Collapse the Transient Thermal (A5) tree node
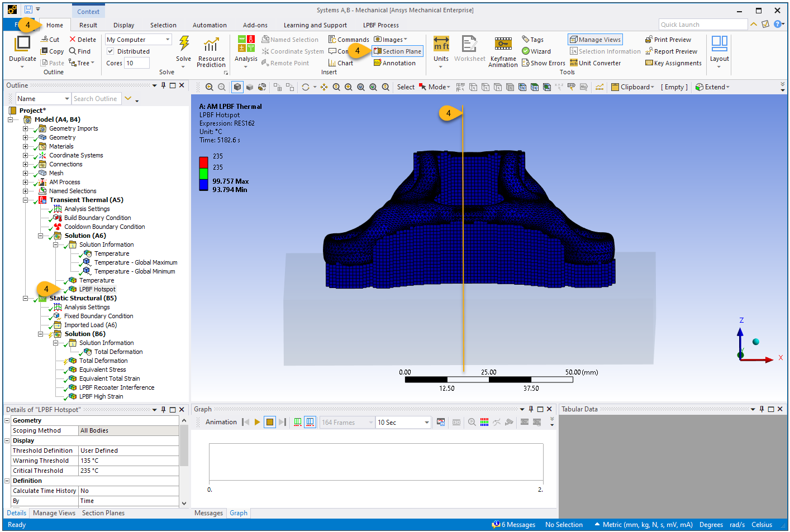This screenshot has height=532, width=790. [25, 200]
